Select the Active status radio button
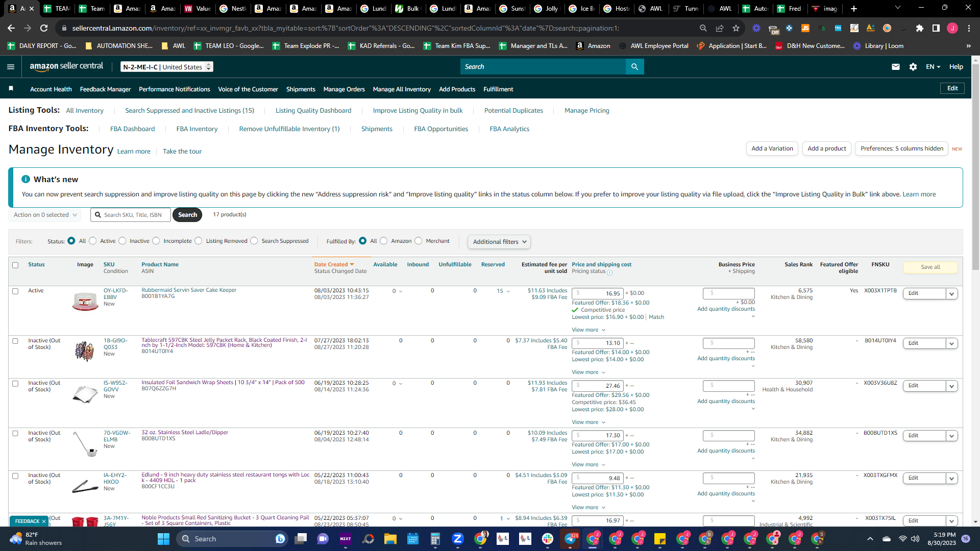This screenshot has height=551, width=980. pos(93,241)
